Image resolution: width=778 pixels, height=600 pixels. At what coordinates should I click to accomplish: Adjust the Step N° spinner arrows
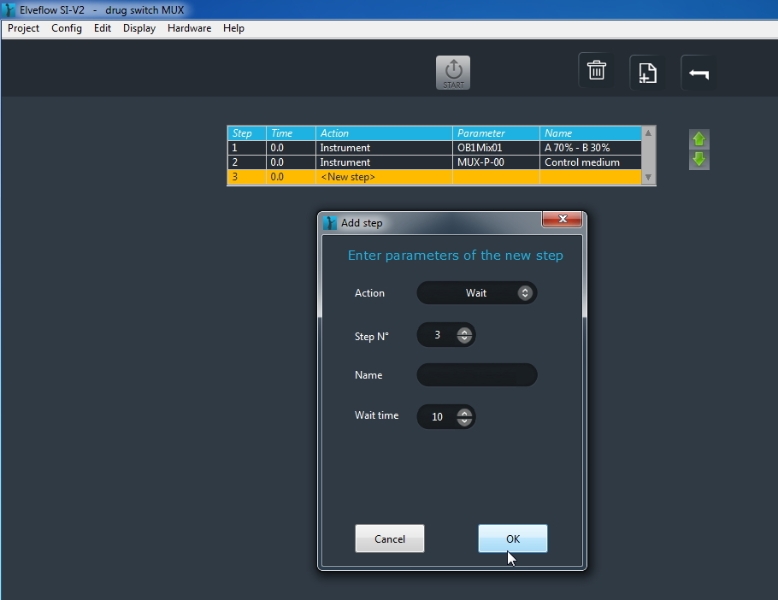pyautogui.click(x=464, y=336)
